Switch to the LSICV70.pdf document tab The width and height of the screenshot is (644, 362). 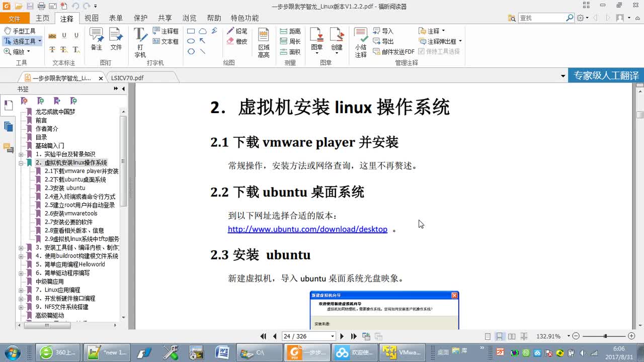click(x=127, y=78)
